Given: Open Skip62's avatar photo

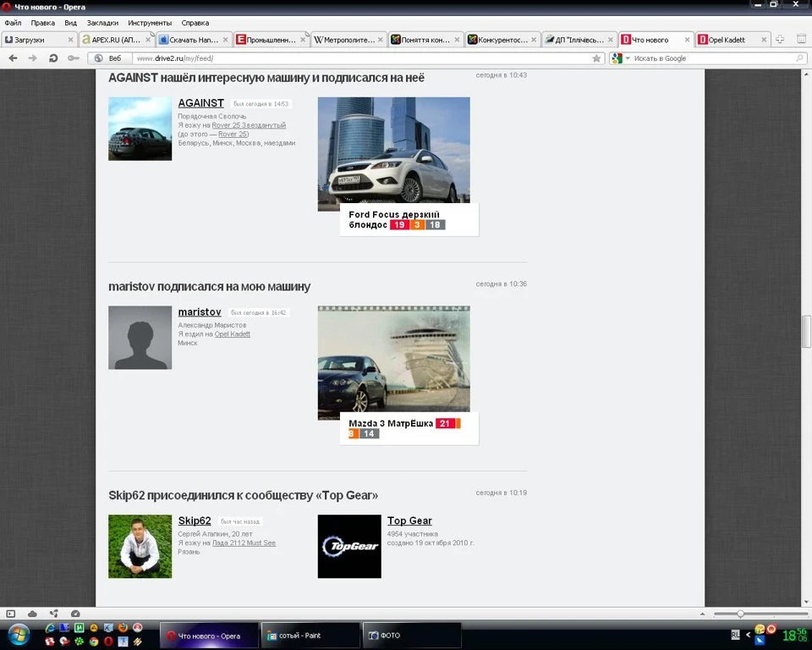Looking at the screenshot, I should click(x=140, y=547).
